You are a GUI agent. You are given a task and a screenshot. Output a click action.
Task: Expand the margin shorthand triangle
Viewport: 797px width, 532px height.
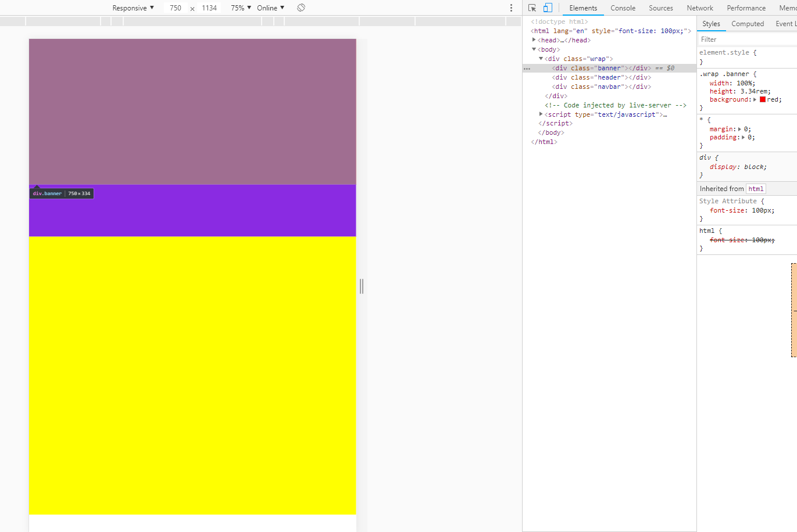739,129
